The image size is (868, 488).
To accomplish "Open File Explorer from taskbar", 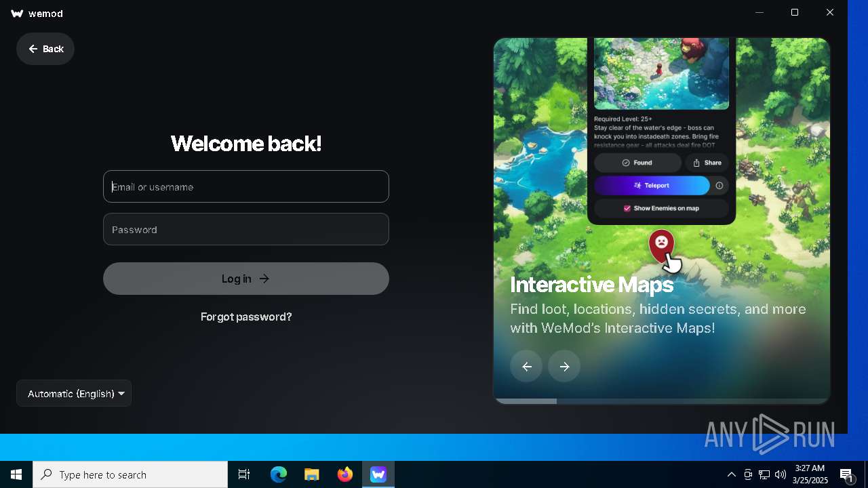I will (311, 474).
